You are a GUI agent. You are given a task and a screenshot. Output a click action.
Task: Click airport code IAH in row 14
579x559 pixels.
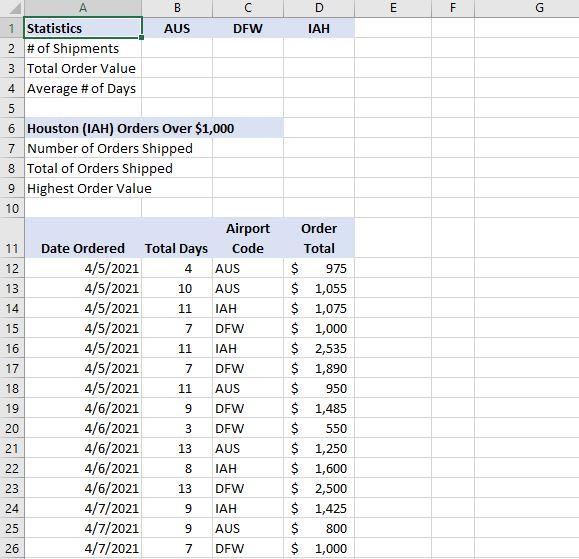(x=248, y=308)
